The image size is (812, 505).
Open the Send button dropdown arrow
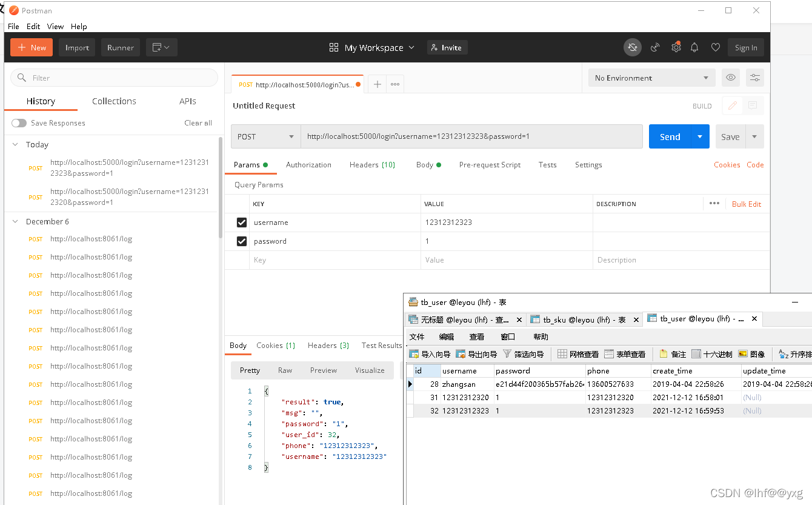coord(700,136)
